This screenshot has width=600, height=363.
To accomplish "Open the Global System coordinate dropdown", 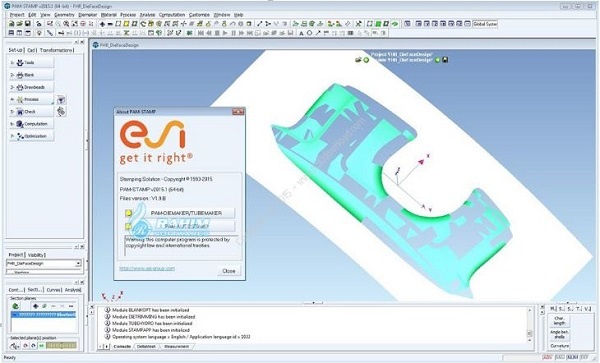I will click(484, 24).
